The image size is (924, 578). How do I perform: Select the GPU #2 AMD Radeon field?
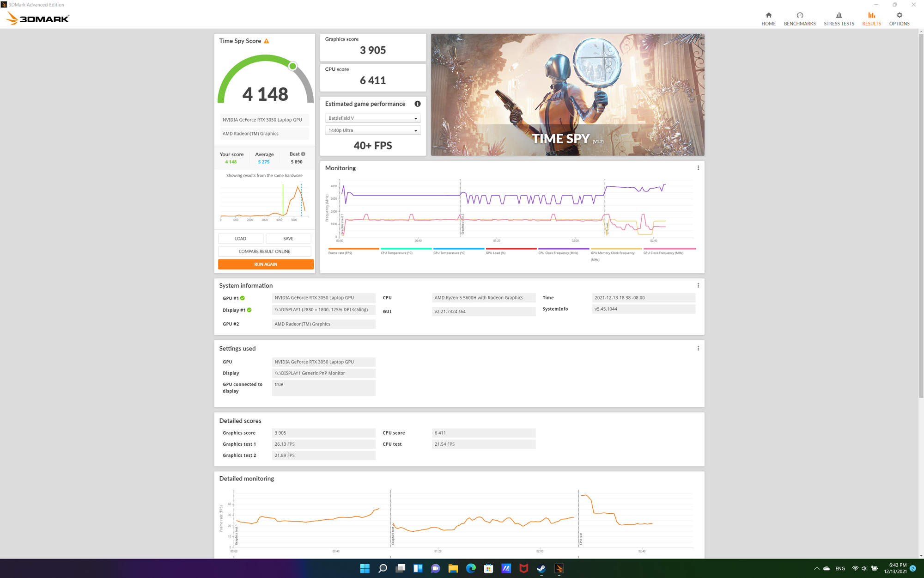pos(324,324)
